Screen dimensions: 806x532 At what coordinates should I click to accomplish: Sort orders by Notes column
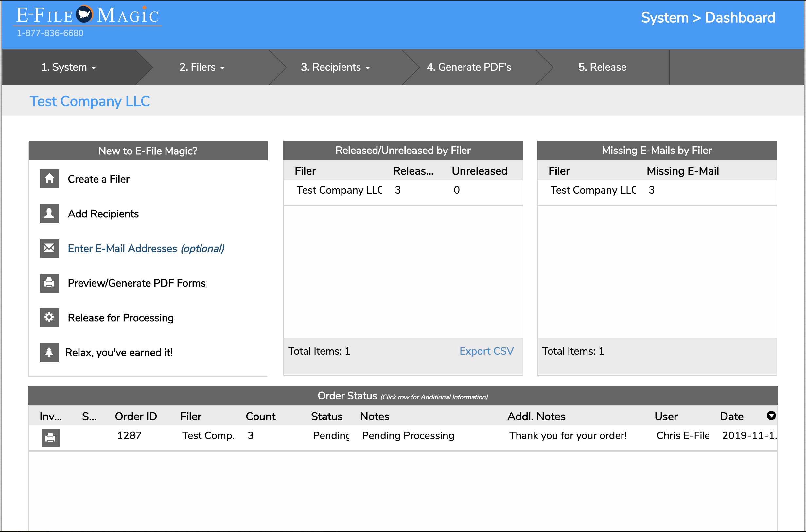coord(375,416)
